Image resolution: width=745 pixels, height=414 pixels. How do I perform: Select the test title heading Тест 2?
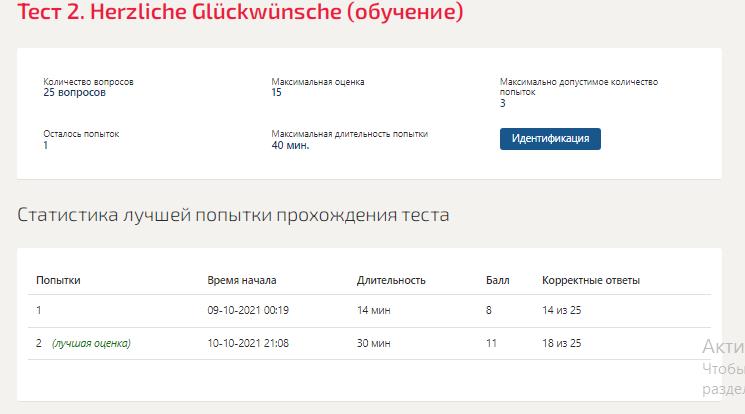coord(240,11)
